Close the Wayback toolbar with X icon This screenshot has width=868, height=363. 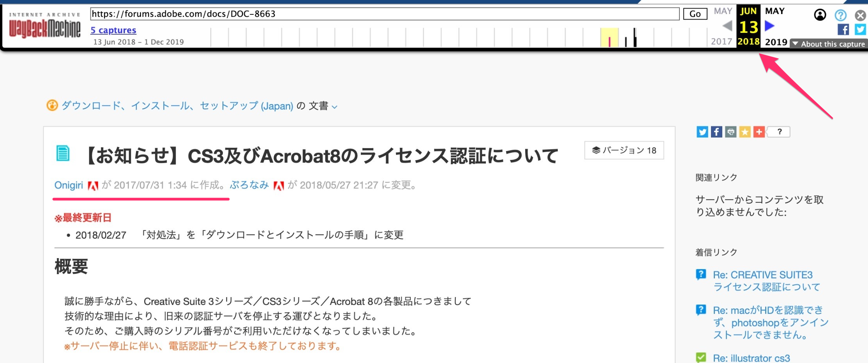click(860, 15)
